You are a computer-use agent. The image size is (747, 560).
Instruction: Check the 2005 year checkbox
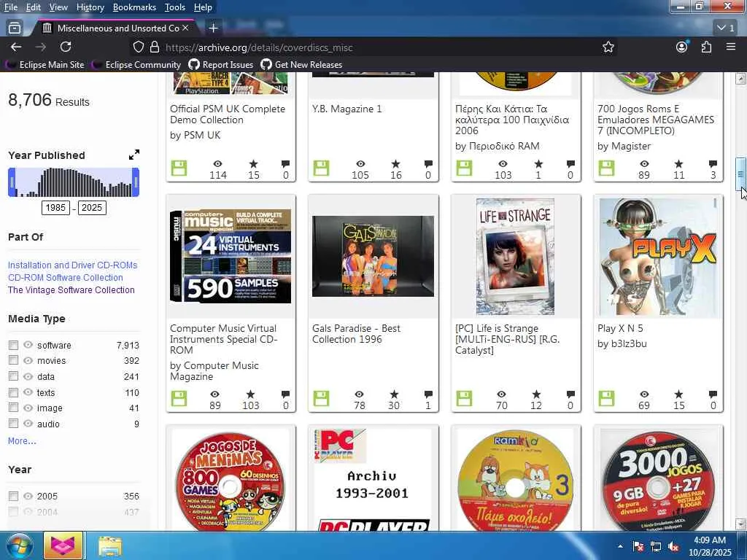(x=13, y=496)
